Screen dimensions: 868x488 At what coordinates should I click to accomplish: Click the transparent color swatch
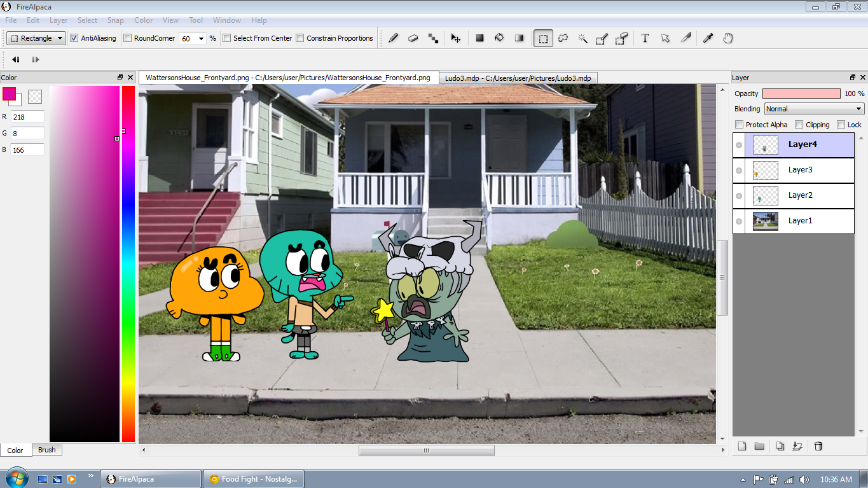click(35, 96)
